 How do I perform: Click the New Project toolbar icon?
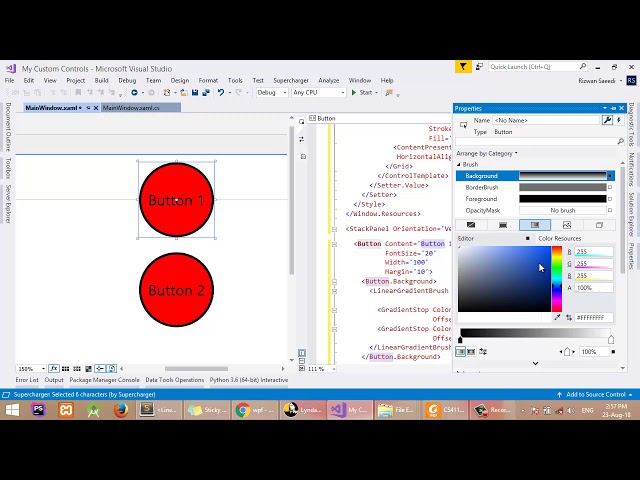tap(167, 93)
